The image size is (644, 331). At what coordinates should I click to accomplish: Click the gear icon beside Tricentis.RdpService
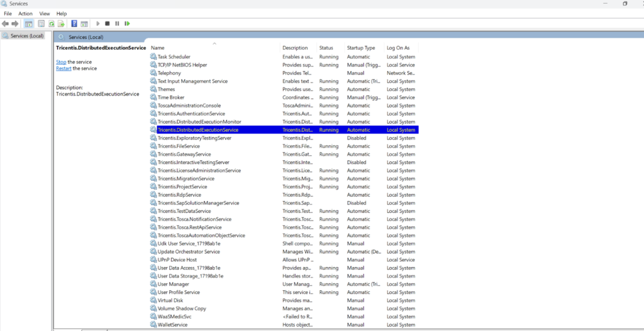click(153, 195)
